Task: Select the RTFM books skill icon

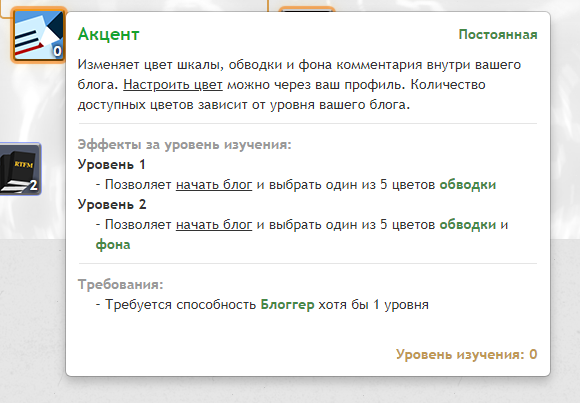Action: point(20,169)
